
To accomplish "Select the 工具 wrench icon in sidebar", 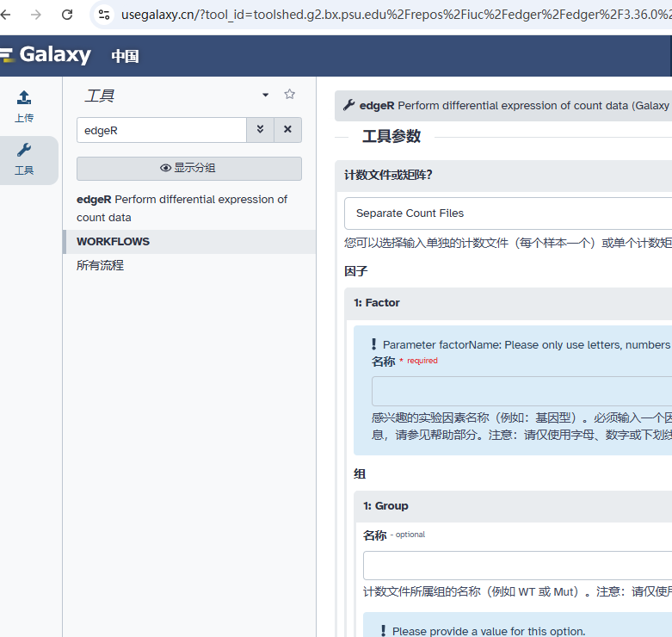I will [24, 159].
